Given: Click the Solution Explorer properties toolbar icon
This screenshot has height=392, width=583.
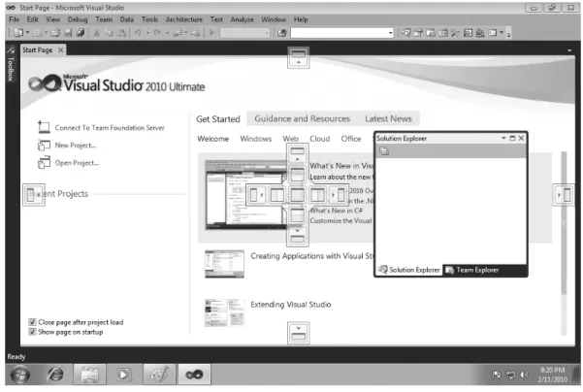Looking at the screenshot, I should tap(384, 151).
